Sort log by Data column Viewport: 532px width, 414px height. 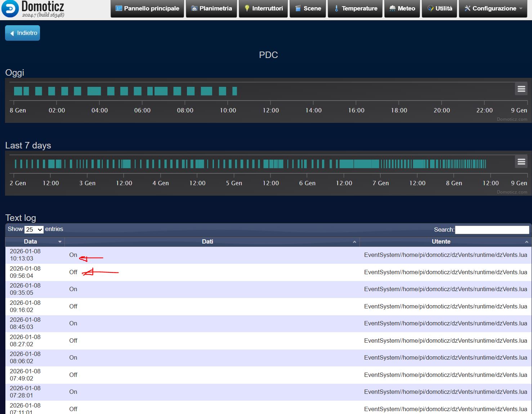pos(35,241)
